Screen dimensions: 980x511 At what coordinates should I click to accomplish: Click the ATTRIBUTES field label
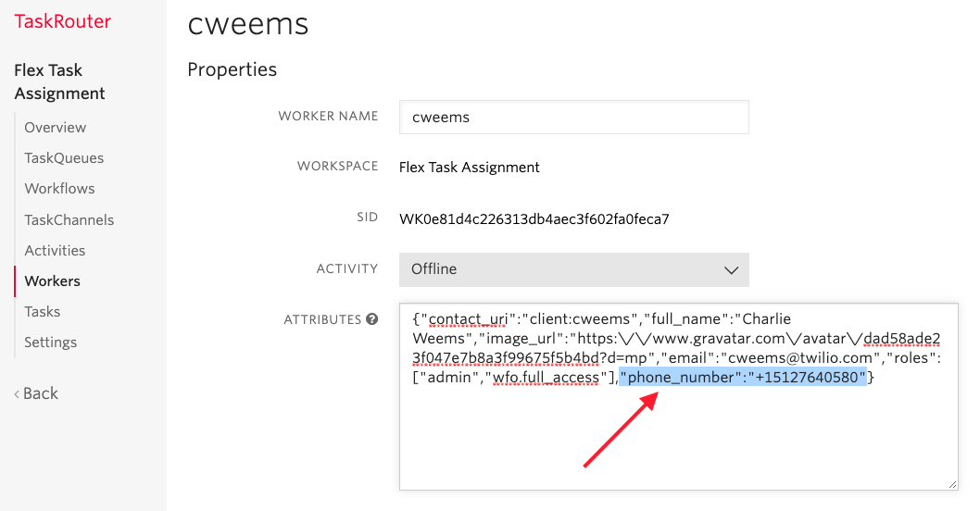coord(322,320)
